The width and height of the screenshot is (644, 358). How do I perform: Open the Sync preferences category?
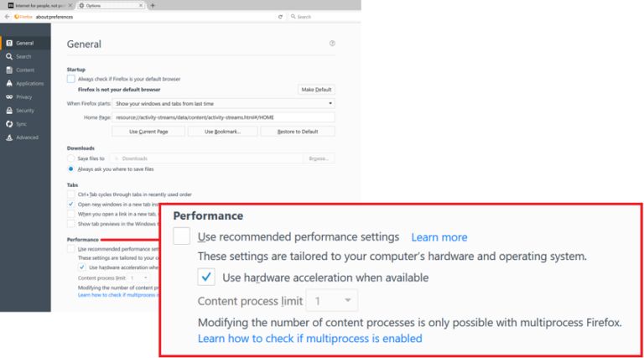pos(21,123)
